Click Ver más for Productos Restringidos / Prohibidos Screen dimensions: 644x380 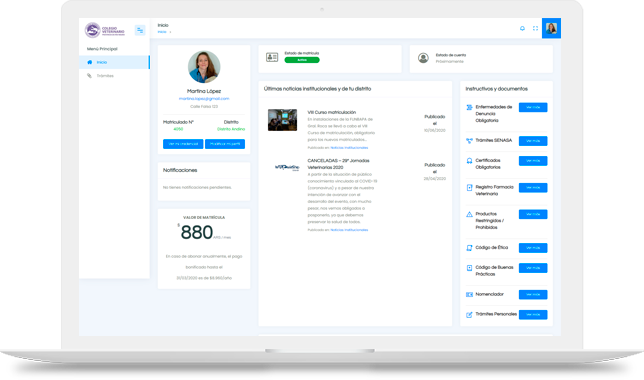click(533, 214)
